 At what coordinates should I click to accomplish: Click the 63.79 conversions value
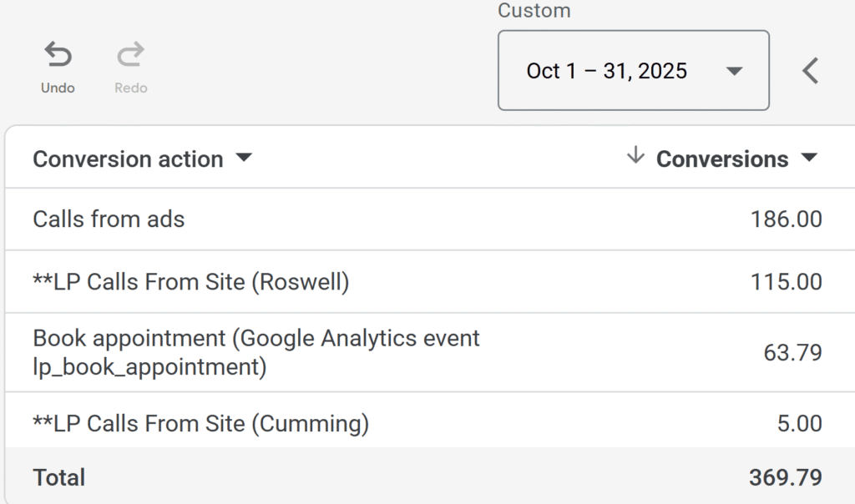coord(793,352)
